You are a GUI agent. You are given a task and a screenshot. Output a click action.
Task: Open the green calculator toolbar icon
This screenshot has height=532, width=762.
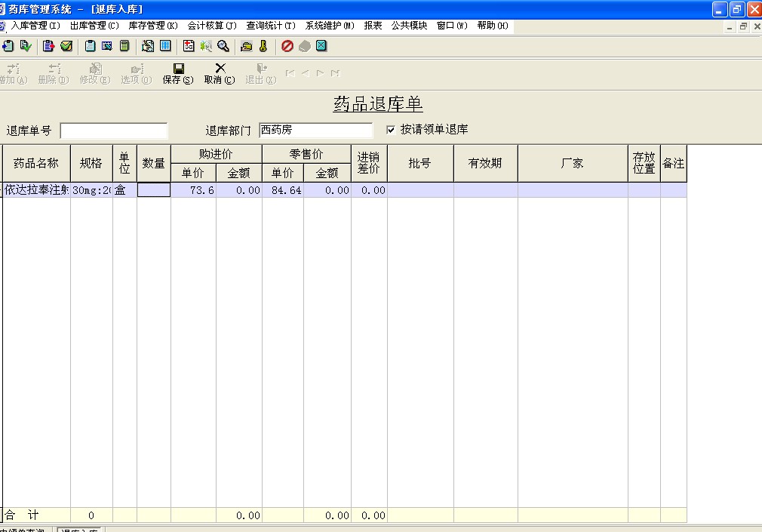[124, 46]
